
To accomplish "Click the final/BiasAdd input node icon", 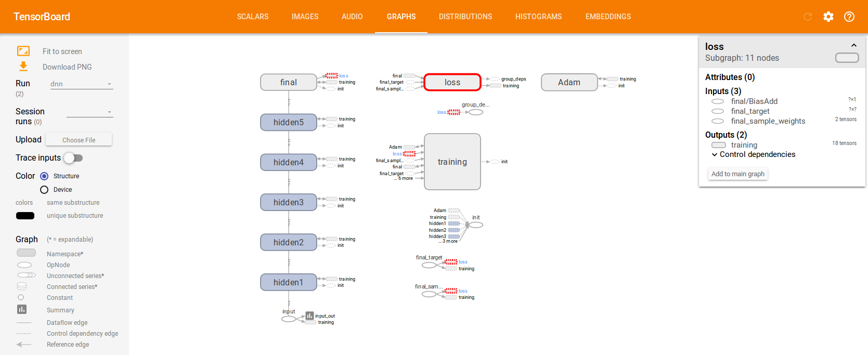I will (718, 101).
